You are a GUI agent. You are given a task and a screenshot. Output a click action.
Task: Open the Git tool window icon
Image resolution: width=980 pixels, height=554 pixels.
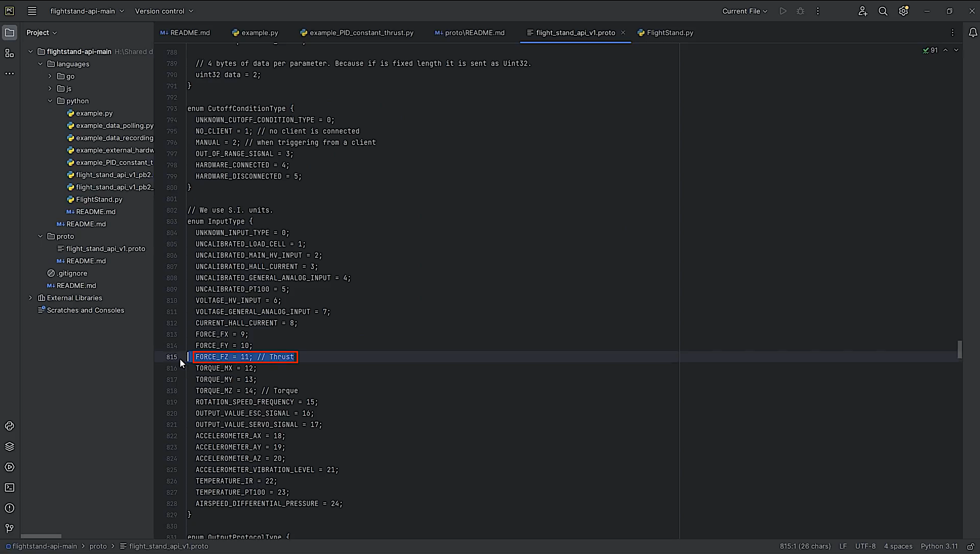10,528
